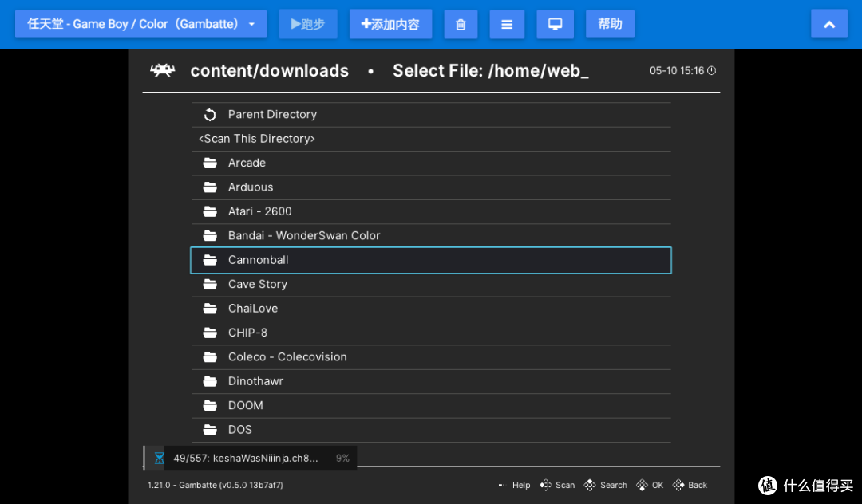Click the DOOM row folder icon
862x504 pixels.
click(210, 405)
